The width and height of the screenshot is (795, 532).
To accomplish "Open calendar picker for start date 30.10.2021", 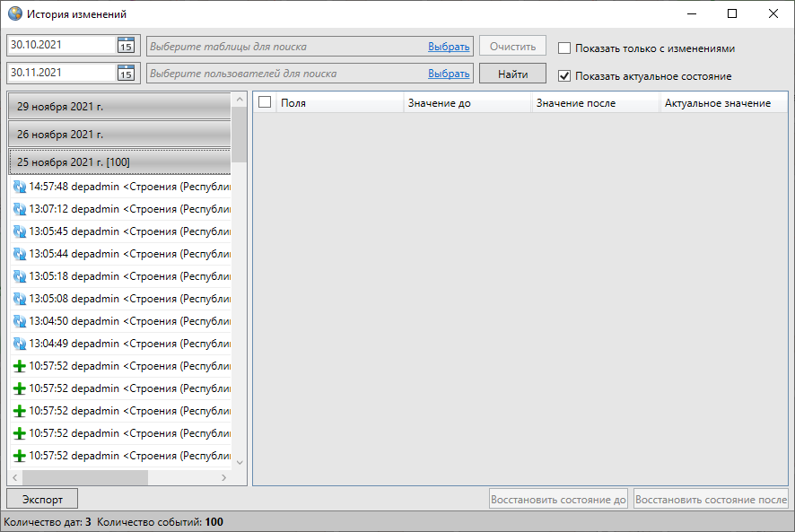I will point(126,46).
